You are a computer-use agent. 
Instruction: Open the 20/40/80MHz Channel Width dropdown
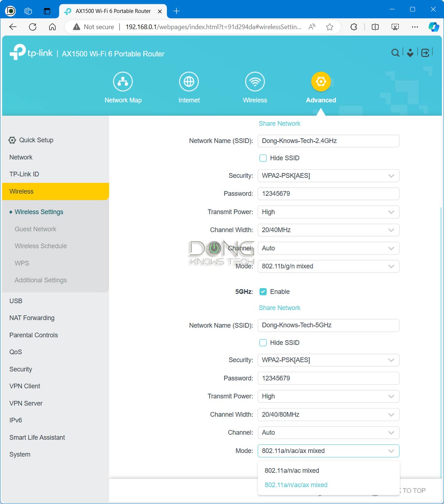tap(329, 414)
